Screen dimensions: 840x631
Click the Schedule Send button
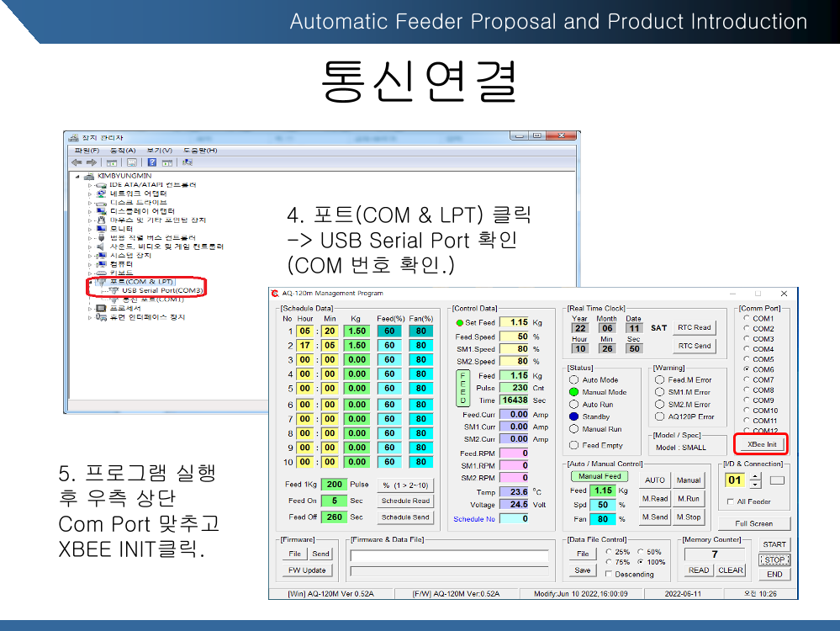coord(405,517)
